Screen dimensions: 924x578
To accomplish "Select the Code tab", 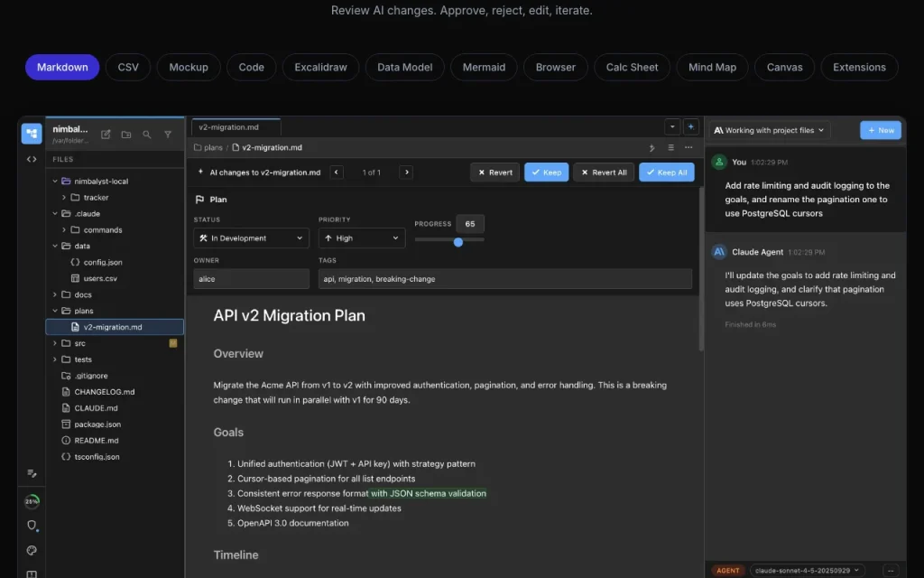I will pyautogui.click(x=251, y=67).
